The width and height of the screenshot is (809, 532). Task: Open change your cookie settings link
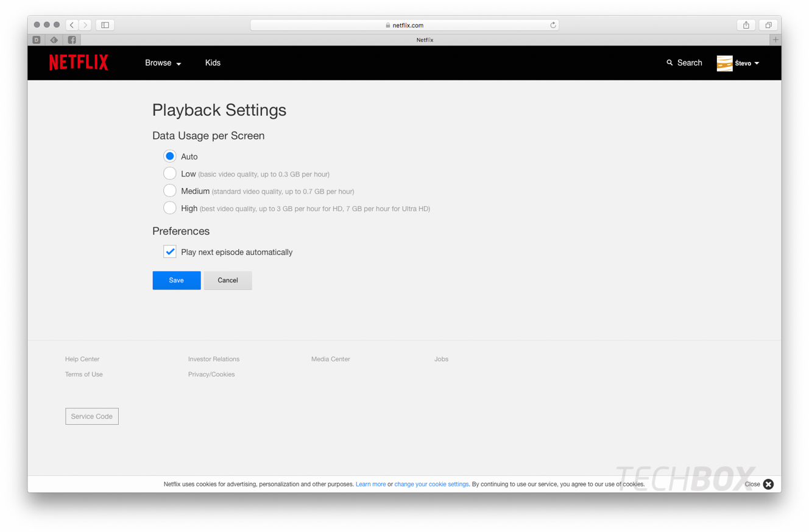point(432,485)
